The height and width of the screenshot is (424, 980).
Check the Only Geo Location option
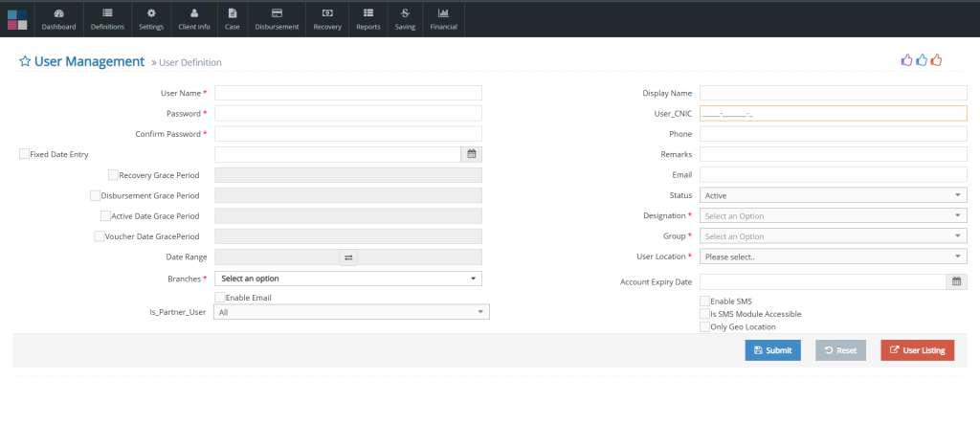[x=705, y=326]
